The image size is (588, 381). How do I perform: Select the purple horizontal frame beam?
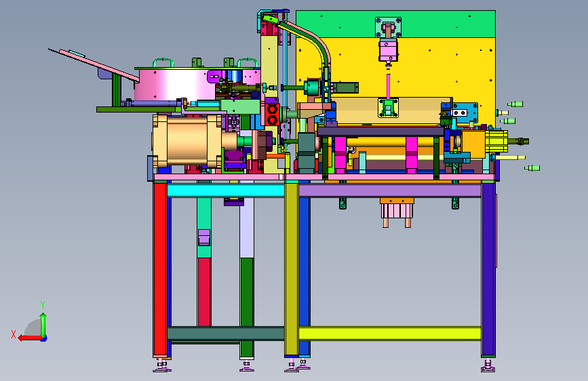click(x=389, y=190)
